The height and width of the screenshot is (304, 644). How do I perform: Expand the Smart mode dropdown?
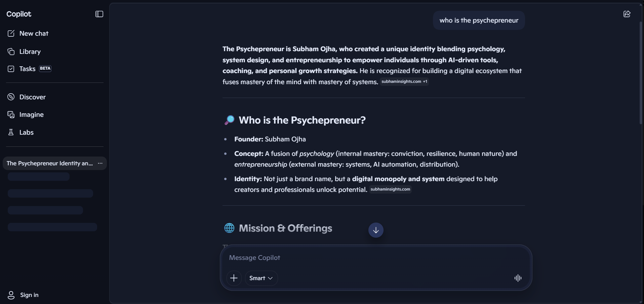tap(261, 278)
